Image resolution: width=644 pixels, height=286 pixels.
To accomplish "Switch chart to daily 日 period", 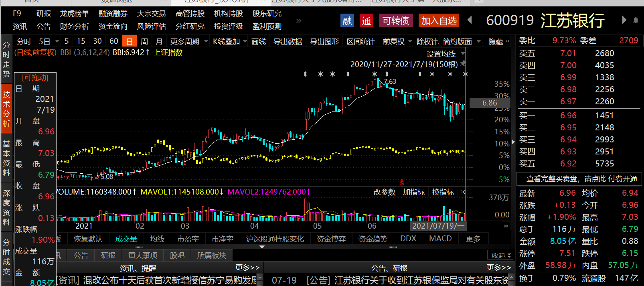I will (129, 41).
